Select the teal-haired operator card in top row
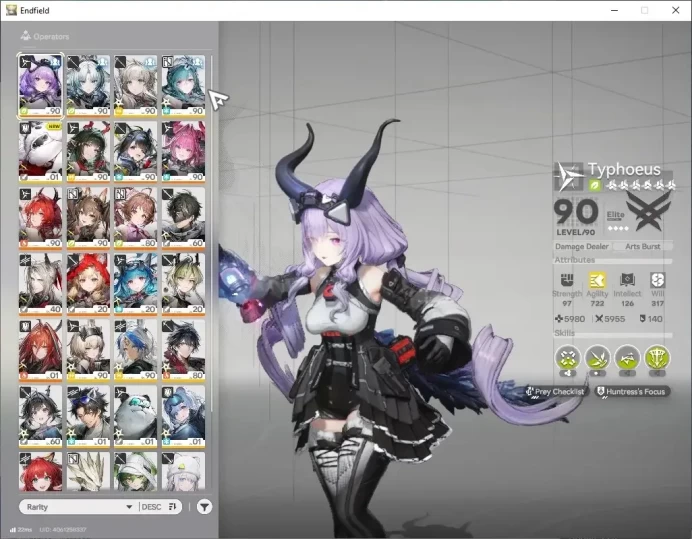 [x=183, y=86]
